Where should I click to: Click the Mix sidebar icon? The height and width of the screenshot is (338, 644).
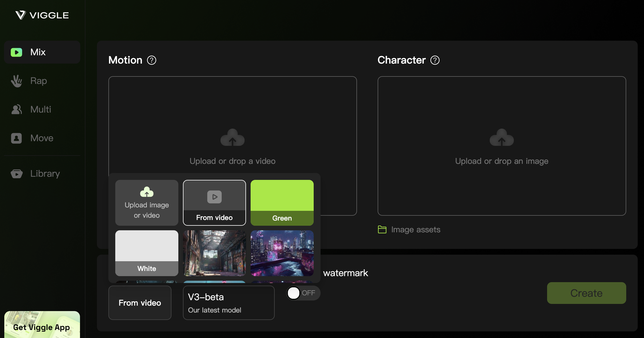point(17,52)
